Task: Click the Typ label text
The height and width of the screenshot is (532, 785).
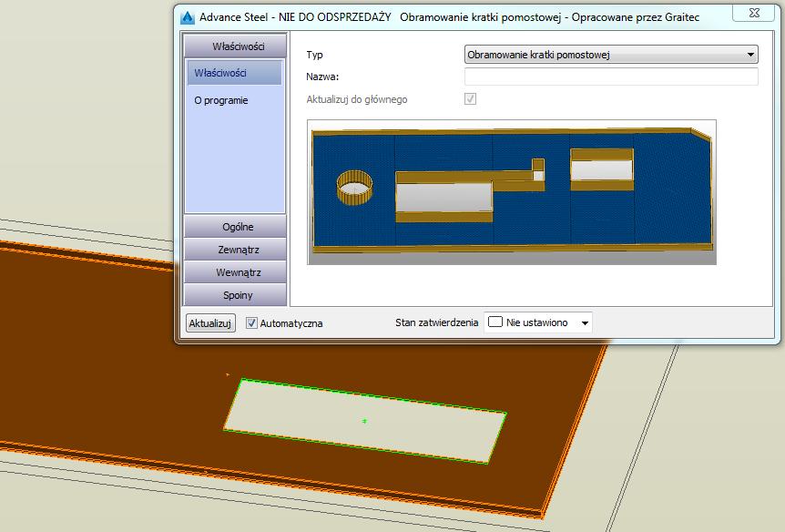Action: [x=314, y=55]
